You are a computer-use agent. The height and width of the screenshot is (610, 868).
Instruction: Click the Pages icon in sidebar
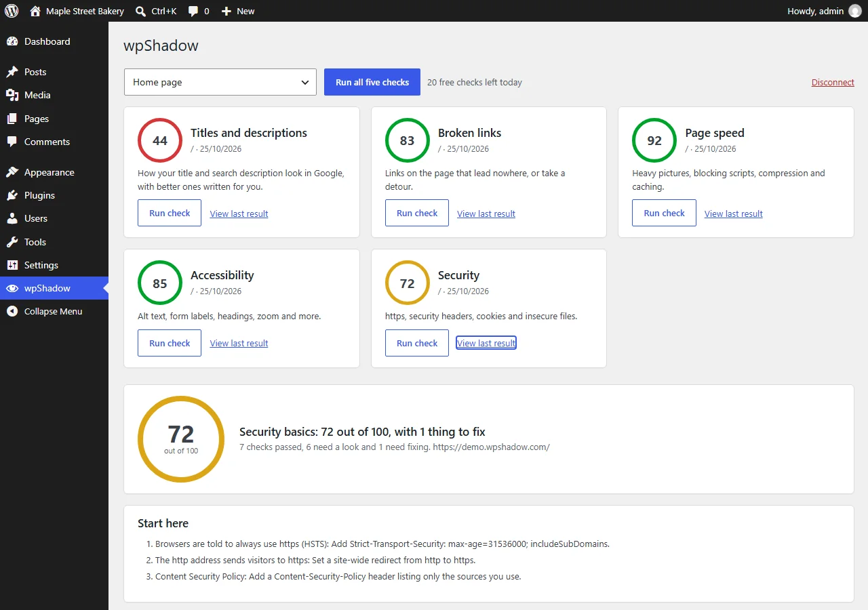point(12,119)
